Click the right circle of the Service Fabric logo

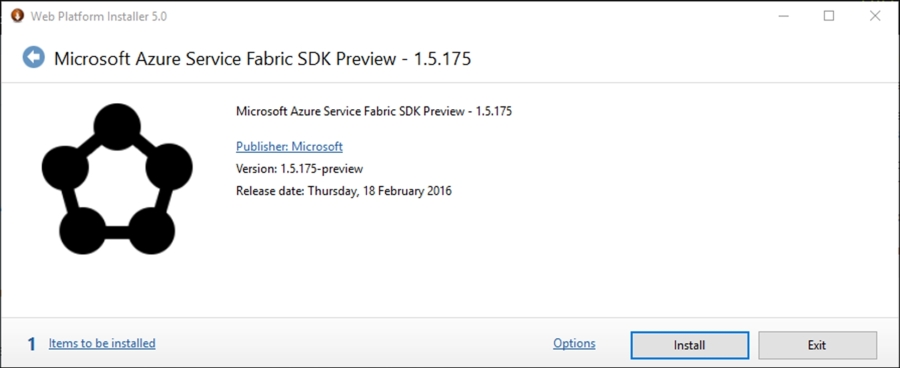[x=169, y=167]
